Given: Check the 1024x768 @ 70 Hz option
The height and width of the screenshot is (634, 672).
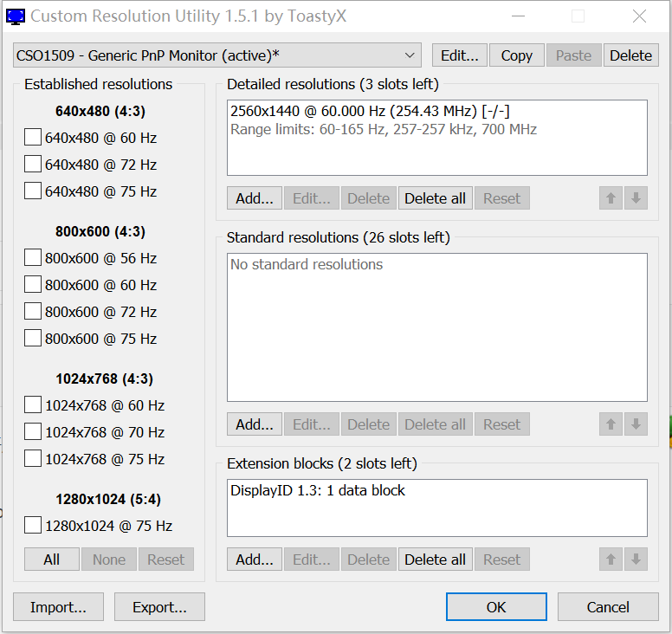Looking at the screenshot, I should (x=33, y=432).
